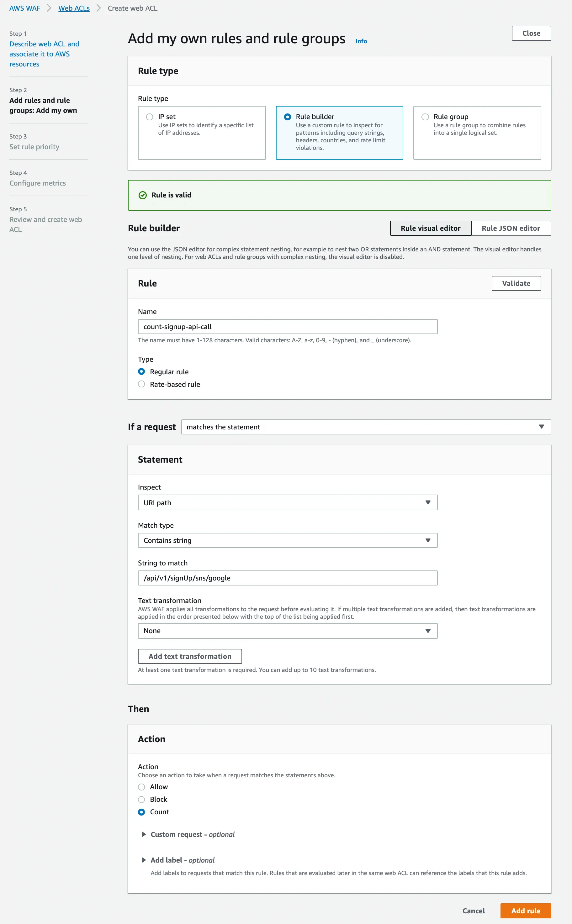Open the Match type dropdown
Screen dimensions: 572x924
[x=288, y=540]
